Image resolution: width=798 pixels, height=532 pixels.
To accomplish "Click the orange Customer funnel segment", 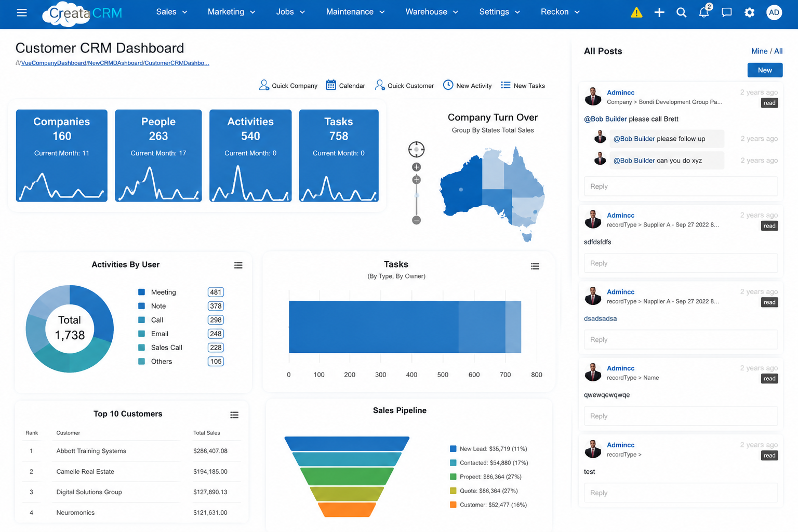I will 347,510.
